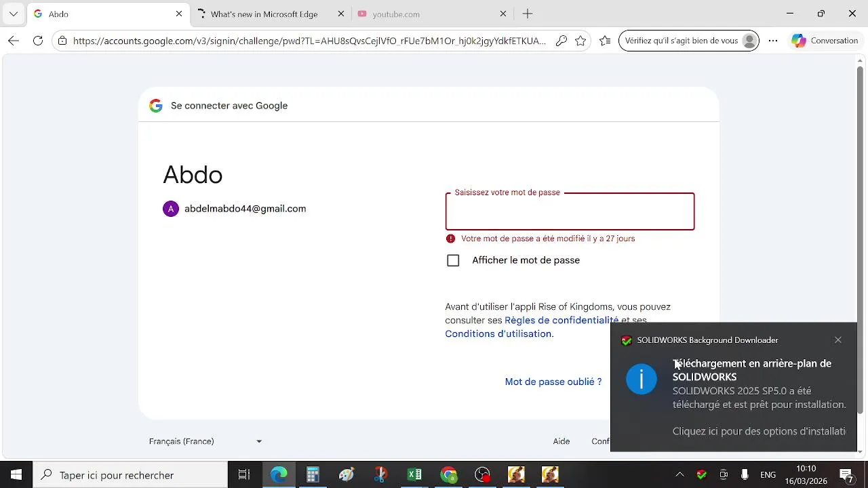The height and width of the screenshot is (488, 868).
Task: Dismiss the SOLIDWORKS notification
Action: tap(838, 340)
